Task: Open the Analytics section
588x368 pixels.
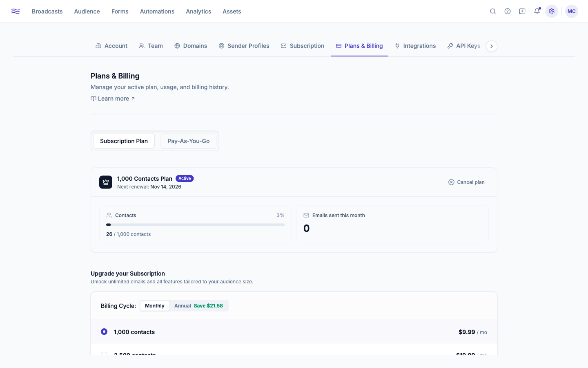Action: (198, 11)
